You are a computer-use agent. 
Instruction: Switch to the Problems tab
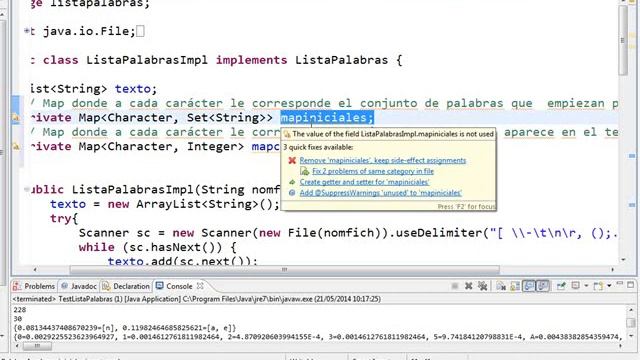pyautogui.click(x=34, y=286)
